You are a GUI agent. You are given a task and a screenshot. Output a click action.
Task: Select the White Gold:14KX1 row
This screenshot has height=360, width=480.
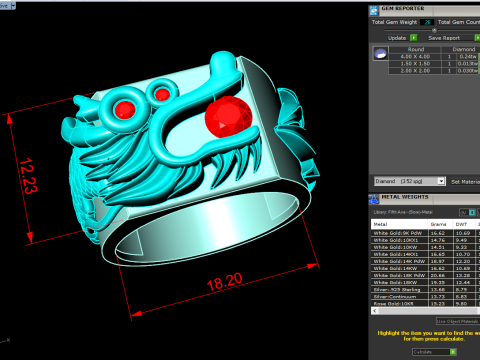[425, 254]
